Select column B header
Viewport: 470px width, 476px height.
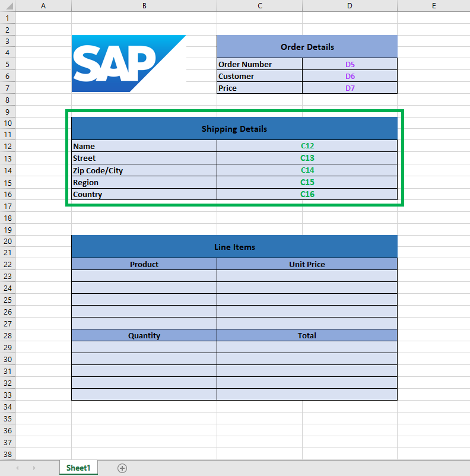coord(144,6)
